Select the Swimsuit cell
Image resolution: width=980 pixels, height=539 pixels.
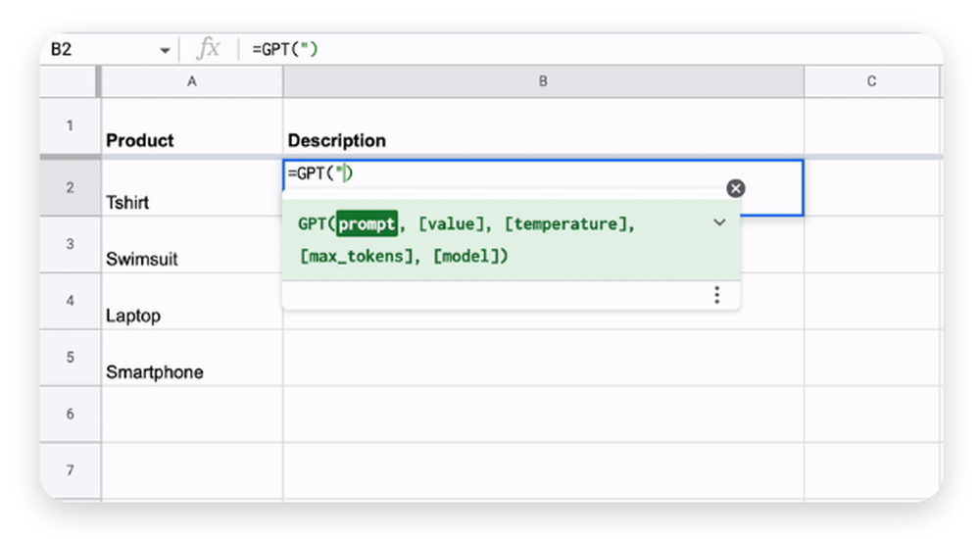tap(192, 244)
